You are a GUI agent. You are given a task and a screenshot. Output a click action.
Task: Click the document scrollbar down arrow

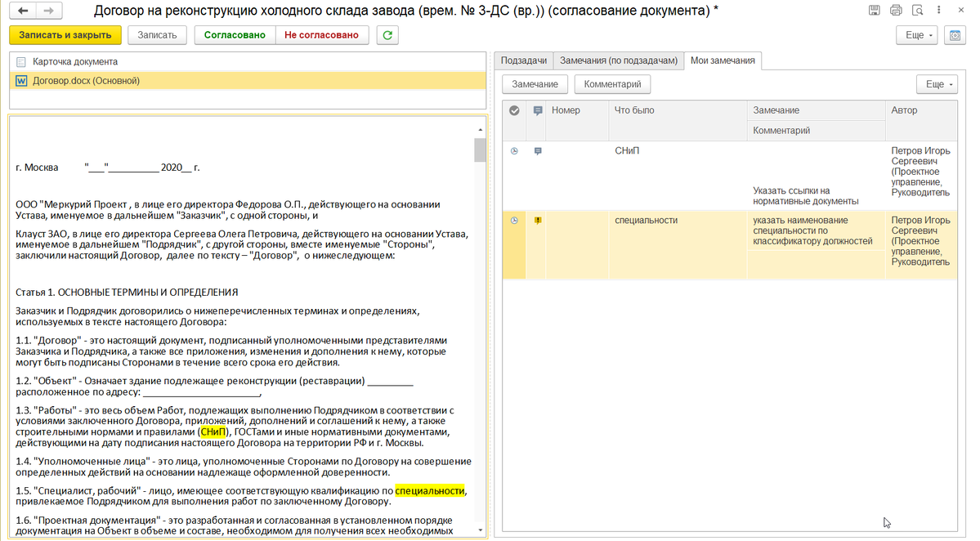[480, 531]
